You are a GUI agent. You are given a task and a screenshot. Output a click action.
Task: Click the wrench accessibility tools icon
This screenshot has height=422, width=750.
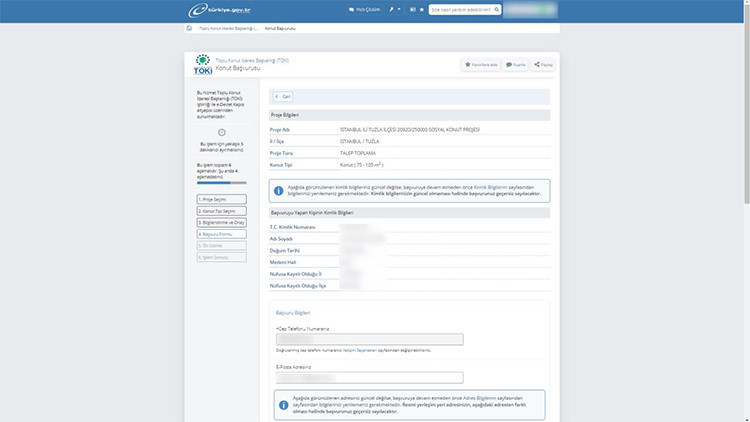coord(390,9)
